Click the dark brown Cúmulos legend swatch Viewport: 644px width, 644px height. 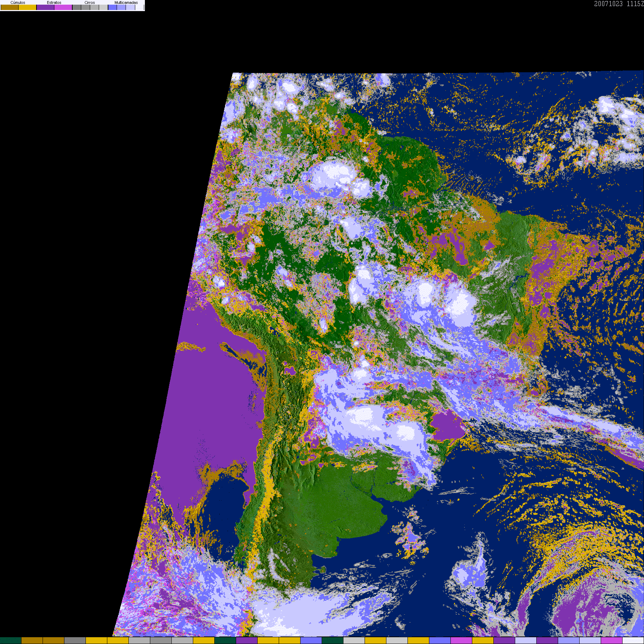click(x=10, y=7)
